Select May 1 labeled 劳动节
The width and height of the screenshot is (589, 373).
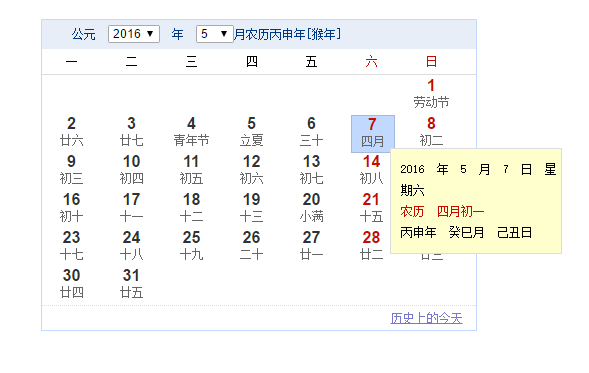click(431, 94)
